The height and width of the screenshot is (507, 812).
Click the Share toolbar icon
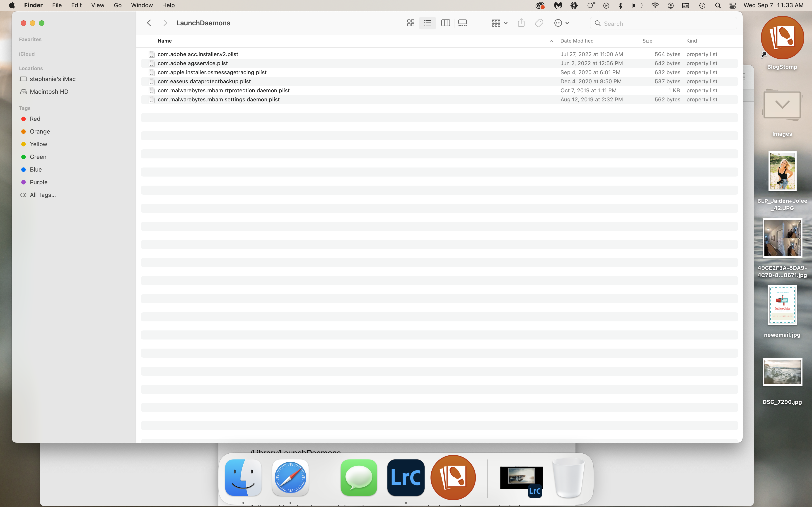pyautogui.click(x=521, y=23)
